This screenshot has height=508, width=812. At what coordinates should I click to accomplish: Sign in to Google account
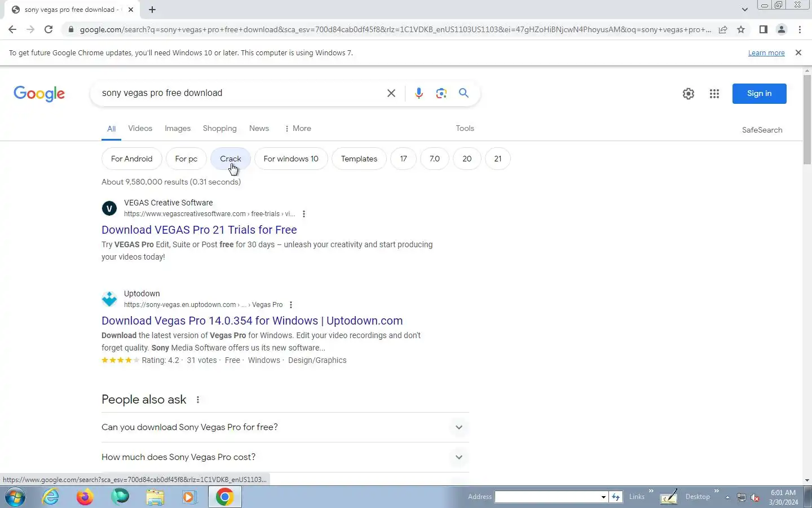point(759,94)
